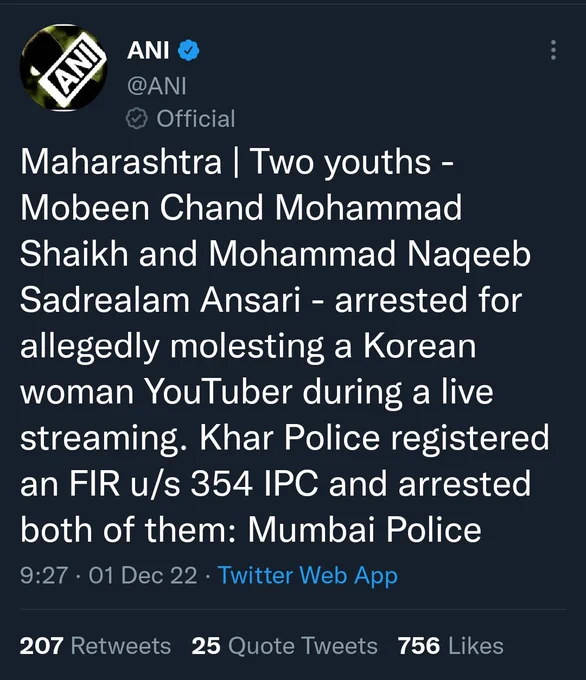Click the word Korean in the tweet
Viewport: 586px width, 680px height.
(x=419, y=346)
